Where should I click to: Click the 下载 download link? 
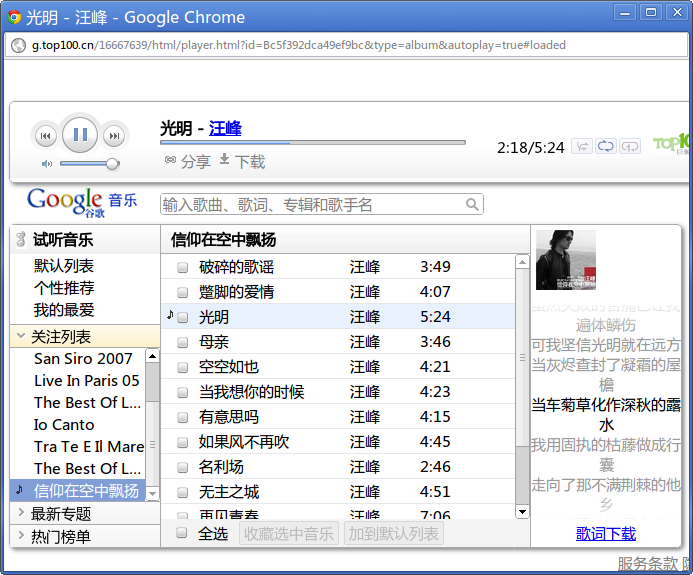(250, 162)
